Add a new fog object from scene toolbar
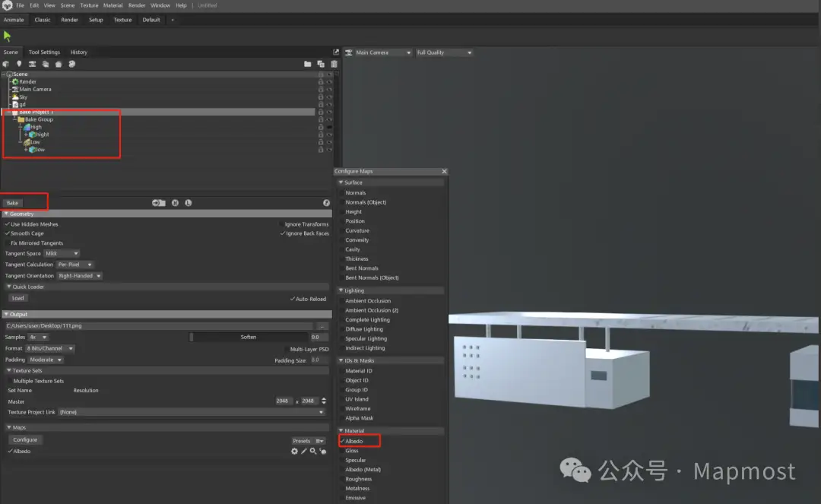Image resolution: width=821 pixels, height=504 pixels. click(46, 64)
